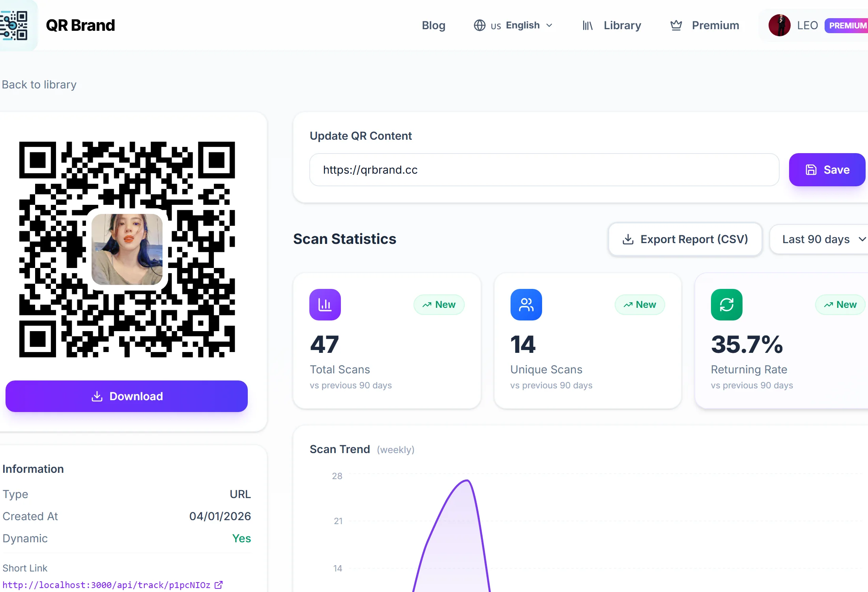Image resolution: width=868 pixels, height=592 pixels.
Task: Click the external link icon beside short link
Action: point(219,585)
